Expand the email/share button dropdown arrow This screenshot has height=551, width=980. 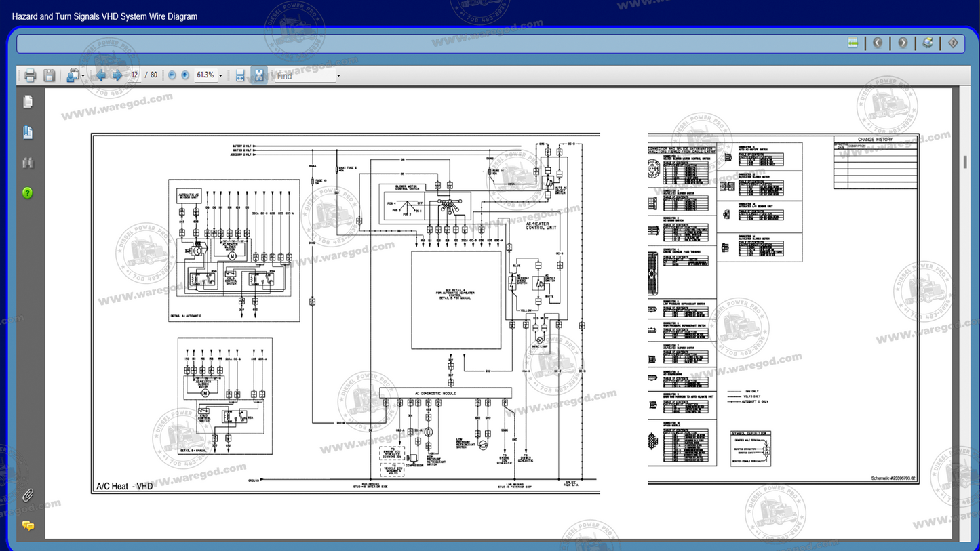pos(83,75)
